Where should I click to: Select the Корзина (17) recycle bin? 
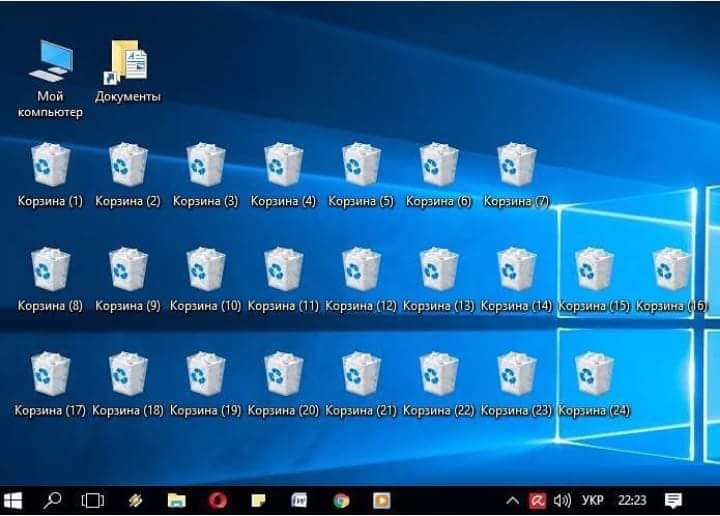(50, 384)
